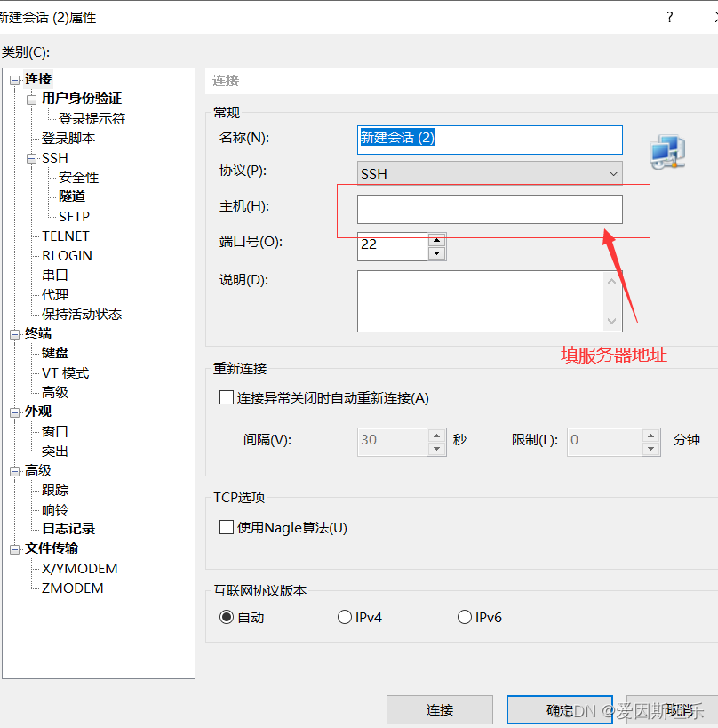Click the help question mark button
The height and width of the screenshot is (728, 718).
(669, 18)
